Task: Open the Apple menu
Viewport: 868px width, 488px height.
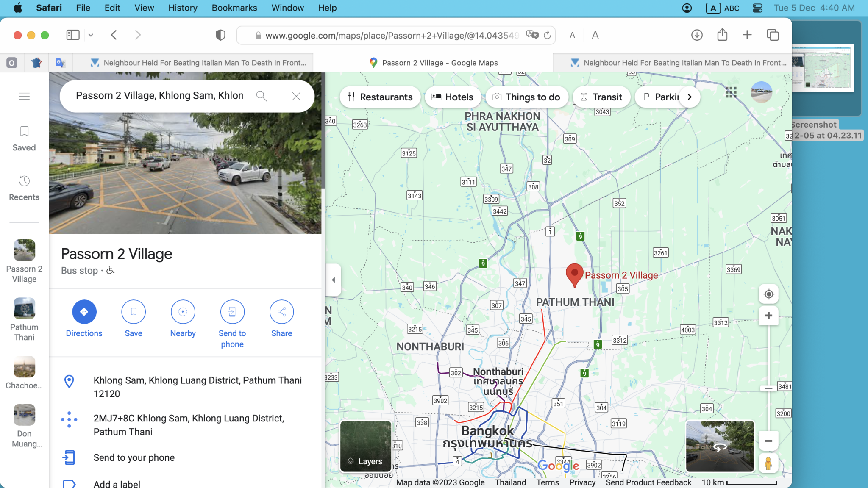Action: click(18, 8)
